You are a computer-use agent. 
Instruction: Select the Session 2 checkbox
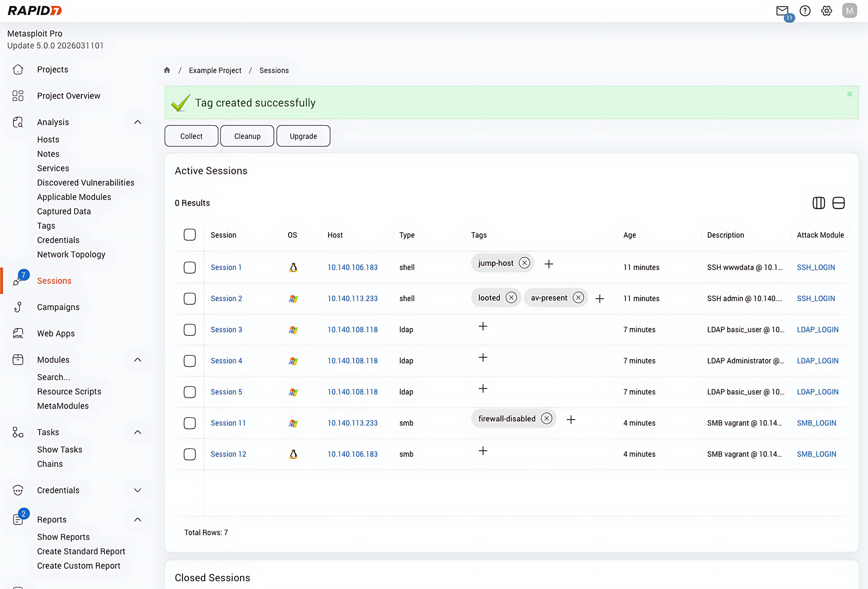coord(190,298)
